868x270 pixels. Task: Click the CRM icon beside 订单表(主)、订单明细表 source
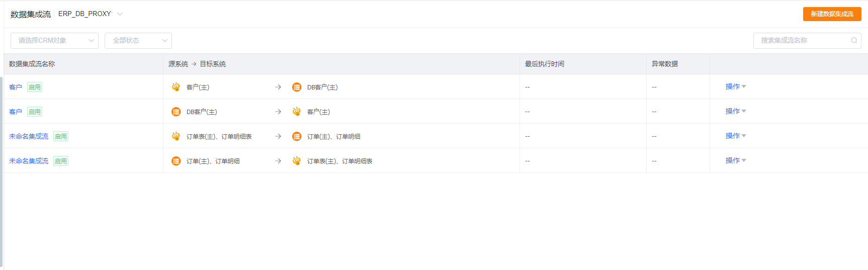176,136
